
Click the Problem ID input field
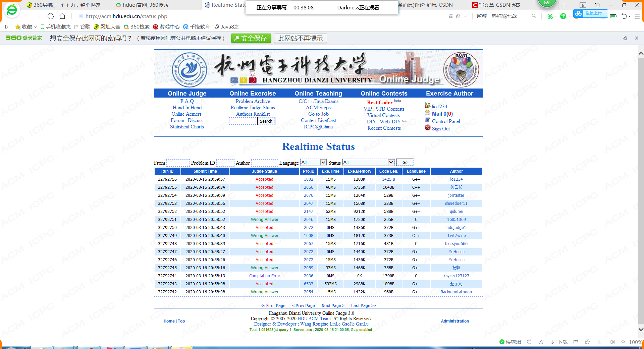tap(225, 163)
